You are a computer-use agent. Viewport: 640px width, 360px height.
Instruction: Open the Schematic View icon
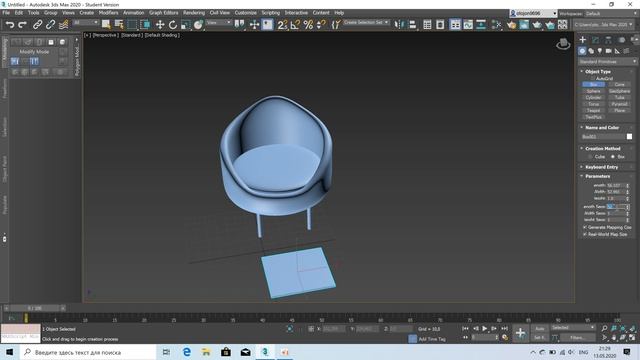point(481,24)
